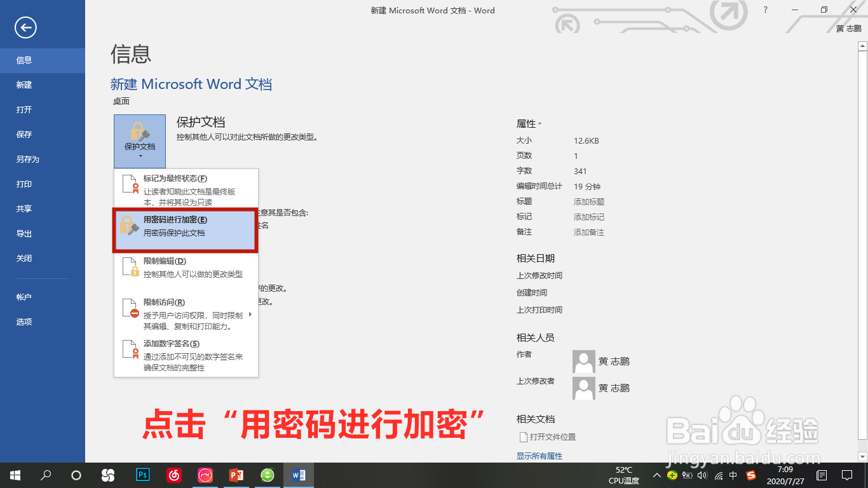Click the 标记为最终状态 seal icon

[130, 184]
